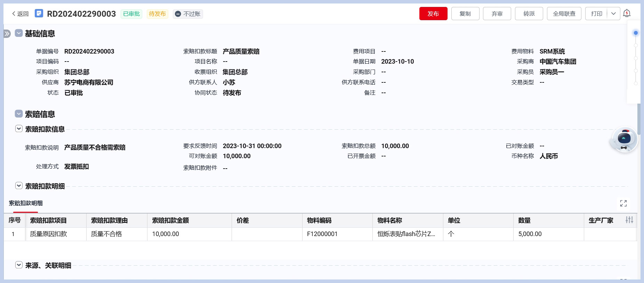Jump to first section anchor dot
Image resolution: width=644 pixels, height=283 pixels.
636,33
